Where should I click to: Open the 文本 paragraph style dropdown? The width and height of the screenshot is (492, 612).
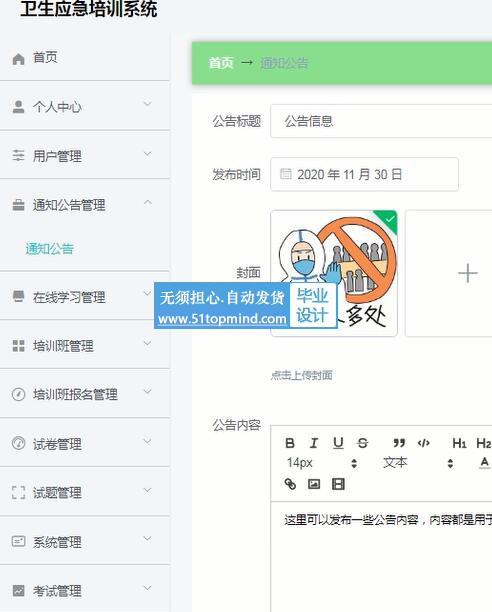tap(417, 463)
